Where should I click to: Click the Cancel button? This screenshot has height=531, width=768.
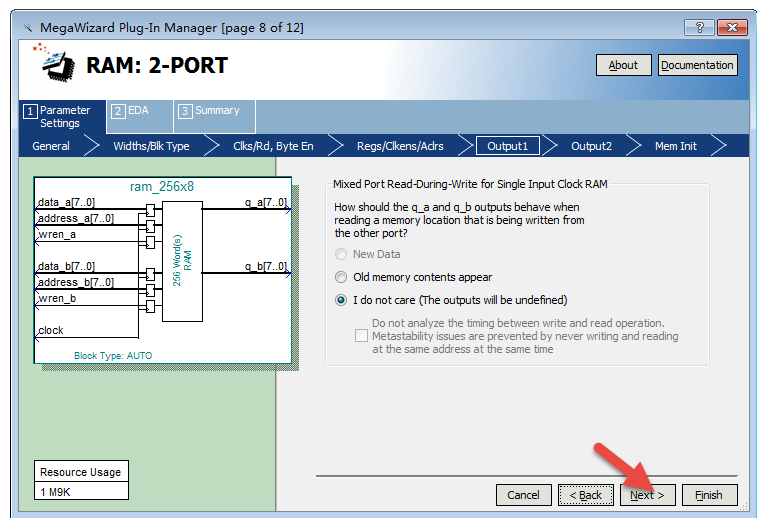[x=524, y=495]
